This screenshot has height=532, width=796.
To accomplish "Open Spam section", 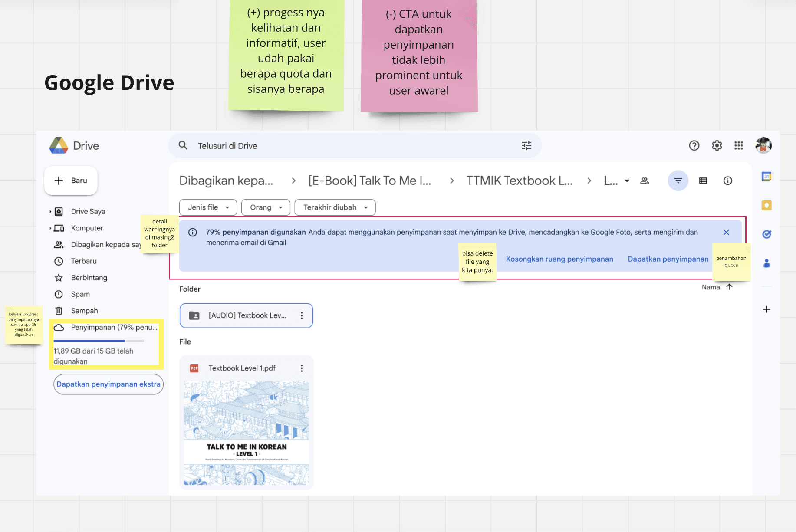I will (x=80, y=294).
